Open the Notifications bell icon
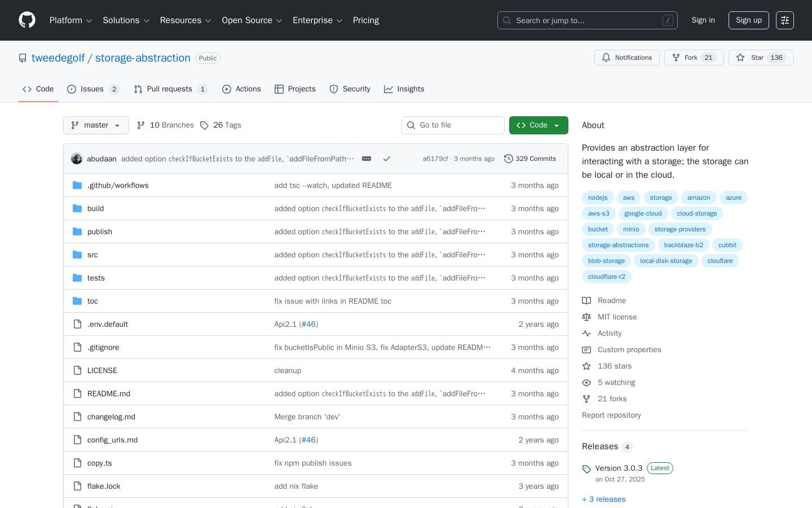 606,58
